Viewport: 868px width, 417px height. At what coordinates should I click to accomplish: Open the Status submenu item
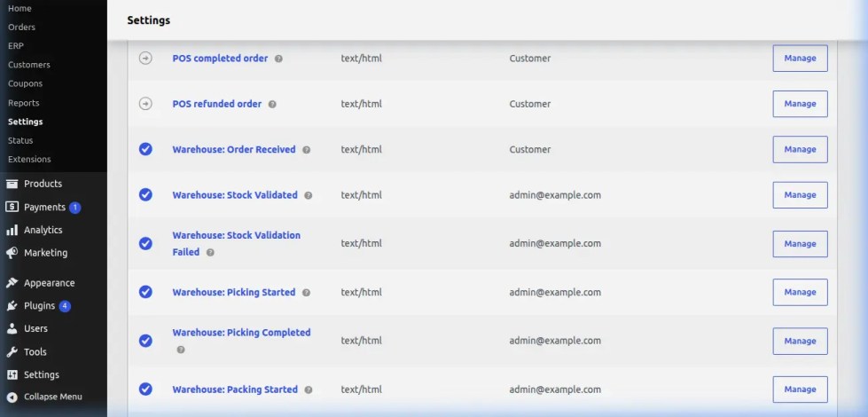pos(20,141)
